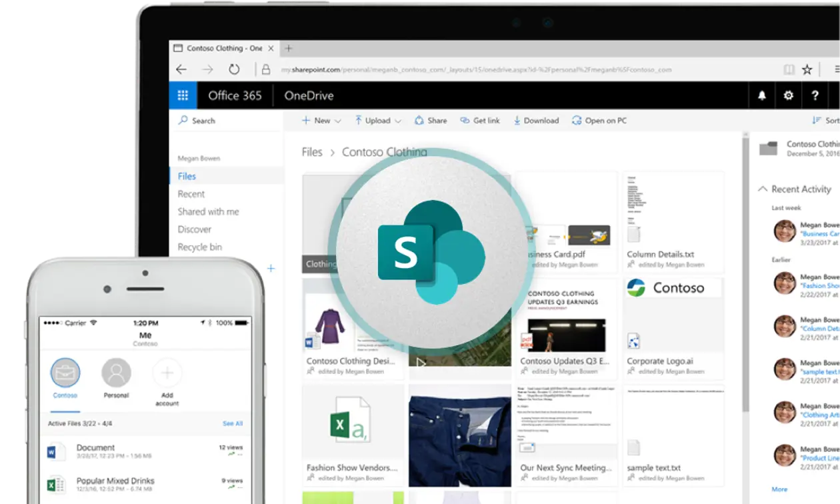The height and width of the screenshot is (504, 840).
Task: Click Get link in the toolbar
Action: [480, 121]
